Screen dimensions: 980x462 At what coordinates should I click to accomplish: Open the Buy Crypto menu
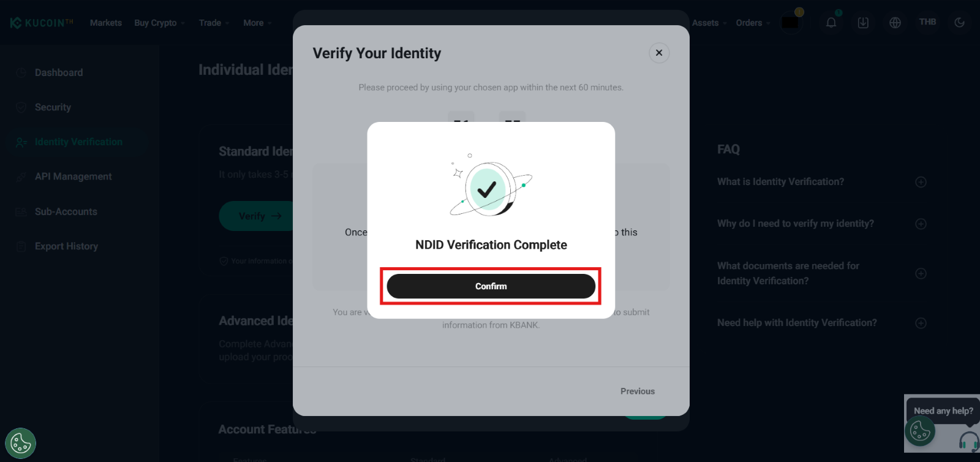156,23
